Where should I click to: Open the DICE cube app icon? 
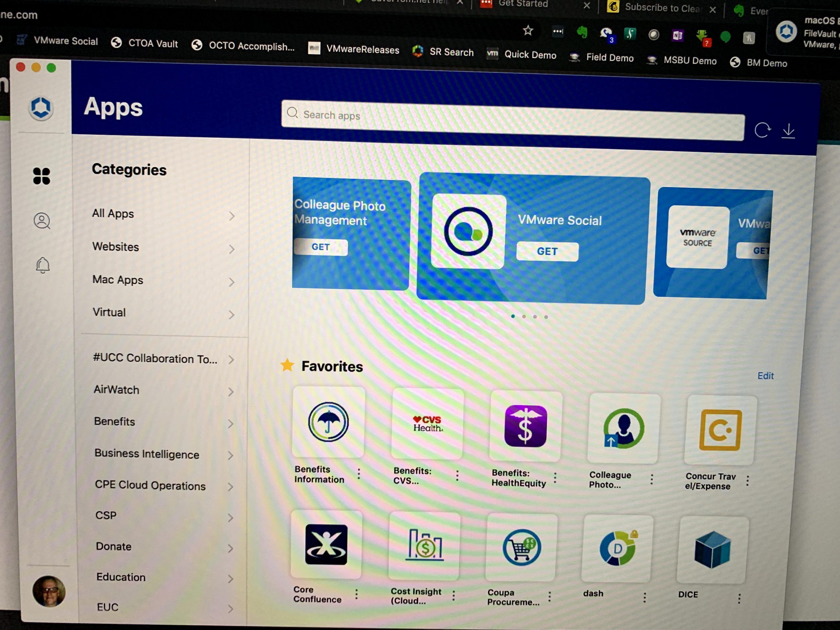[712, 550]
